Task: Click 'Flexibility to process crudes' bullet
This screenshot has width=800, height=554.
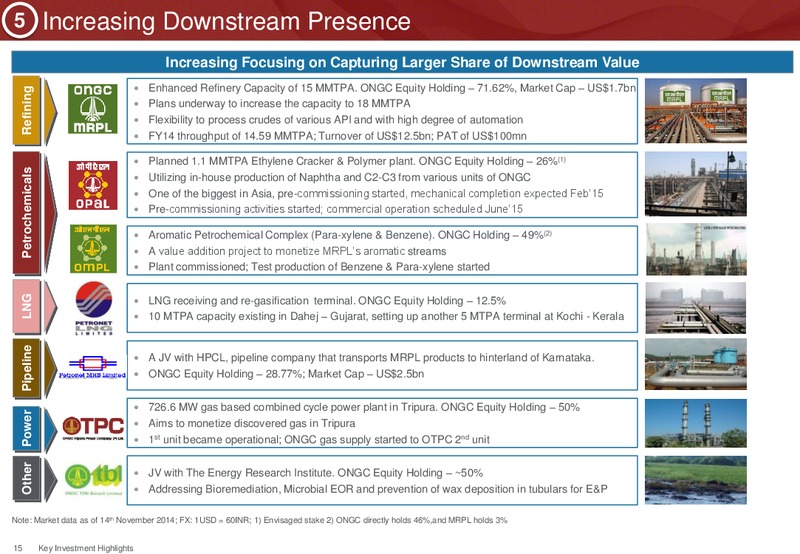Action: click(x=335, y=120)
